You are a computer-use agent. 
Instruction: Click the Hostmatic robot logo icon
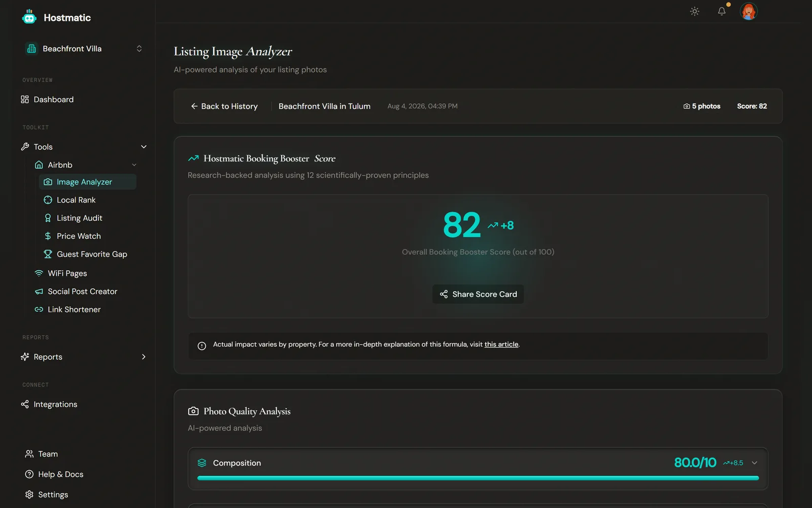29,17
